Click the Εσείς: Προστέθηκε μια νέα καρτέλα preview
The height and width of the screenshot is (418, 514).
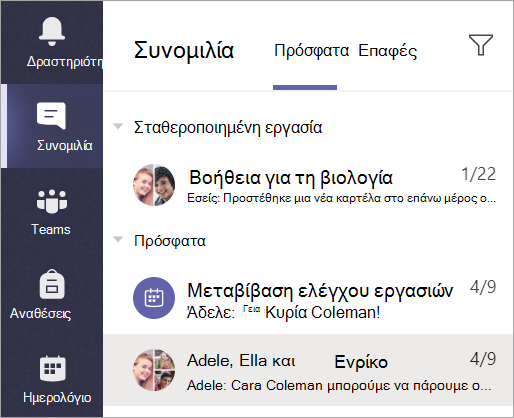[341, 198]
